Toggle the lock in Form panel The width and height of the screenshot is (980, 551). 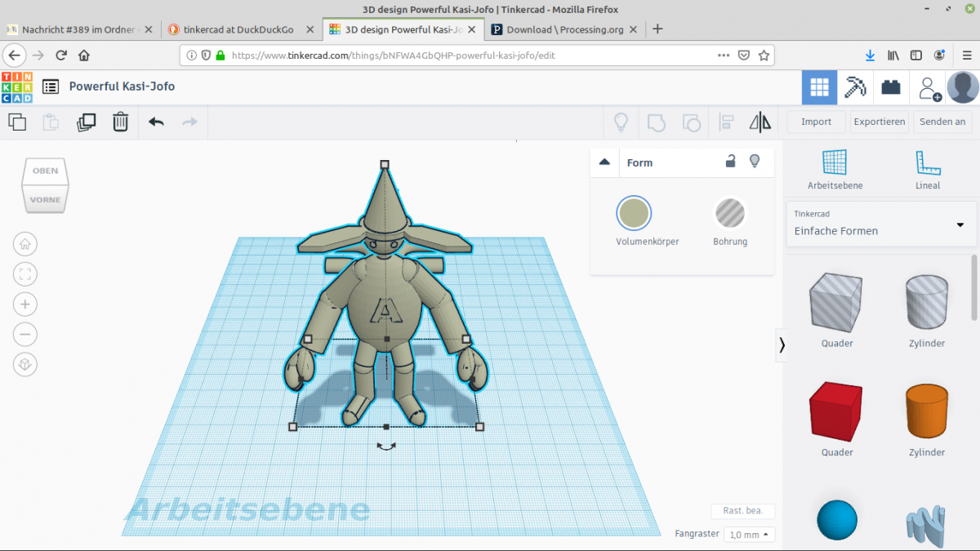coord(731,162)
